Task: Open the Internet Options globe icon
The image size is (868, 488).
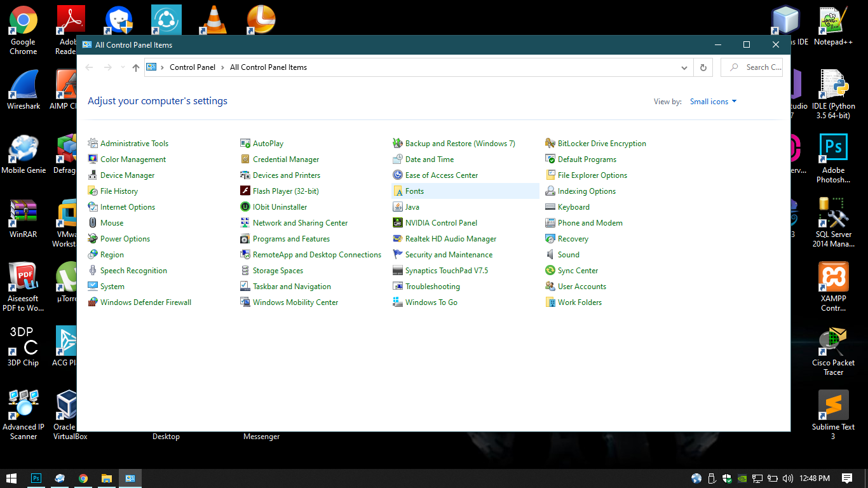Action: [x=93, y=207]
